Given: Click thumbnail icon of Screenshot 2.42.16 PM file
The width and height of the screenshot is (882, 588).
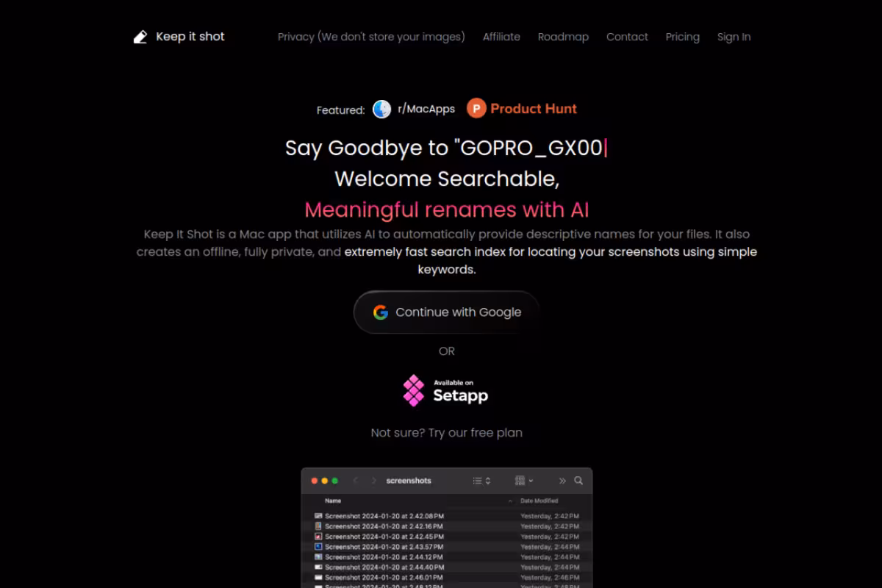Looking at the screenshot, I should tap(318, 526).
